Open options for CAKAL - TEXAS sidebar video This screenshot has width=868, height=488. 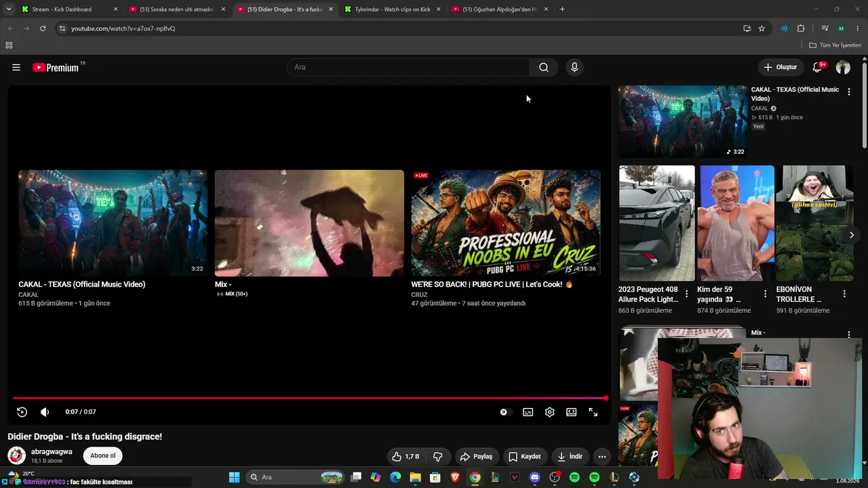click(x=848, y=91)
